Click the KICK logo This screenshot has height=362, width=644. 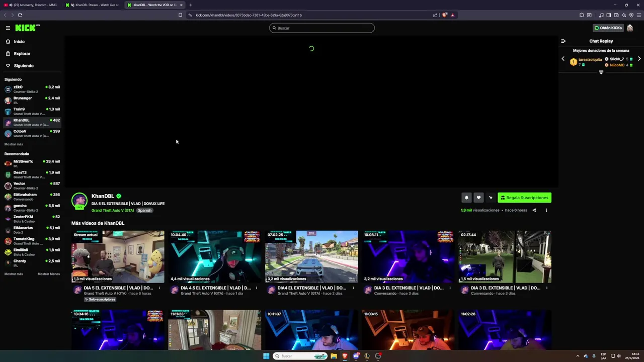[27, 28]
